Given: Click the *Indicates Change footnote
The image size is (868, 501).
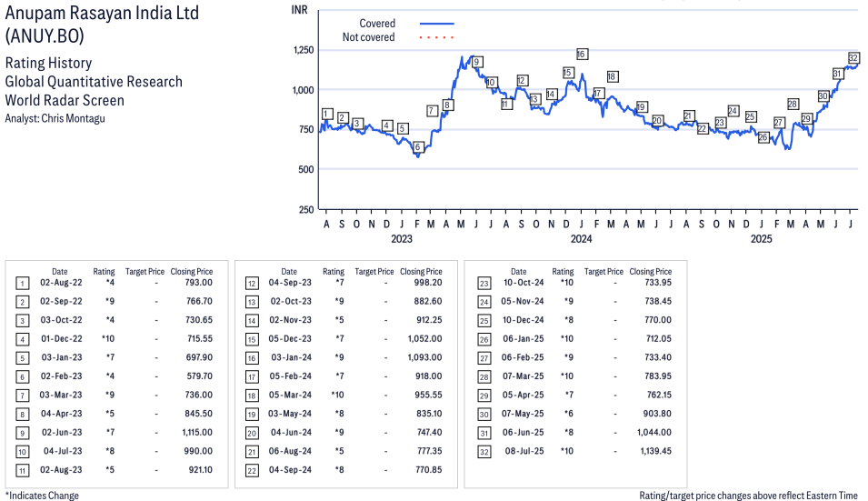Looking at the screenshot, I should pos(42,496).
